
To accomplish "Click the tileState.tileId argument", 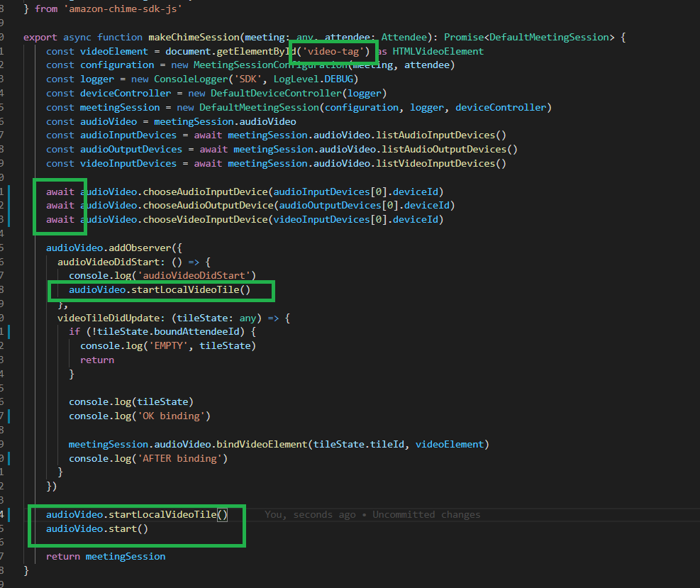I will [x=358, y=445].
